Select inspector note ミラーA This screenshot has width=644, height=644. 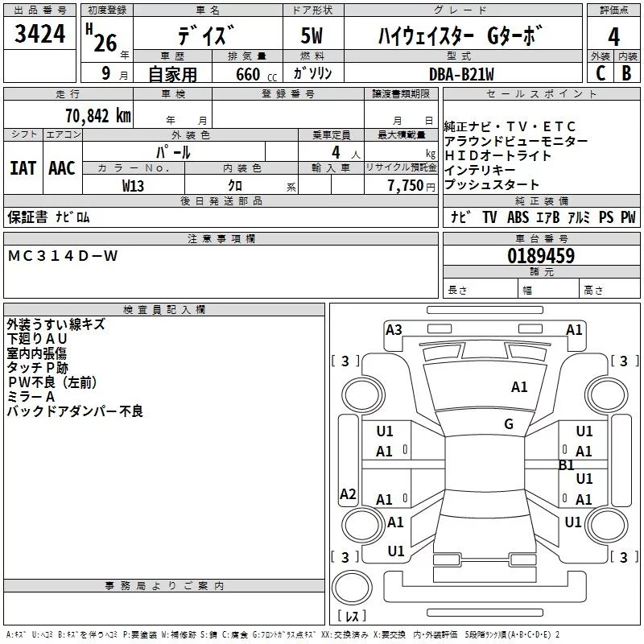(31, 397)
